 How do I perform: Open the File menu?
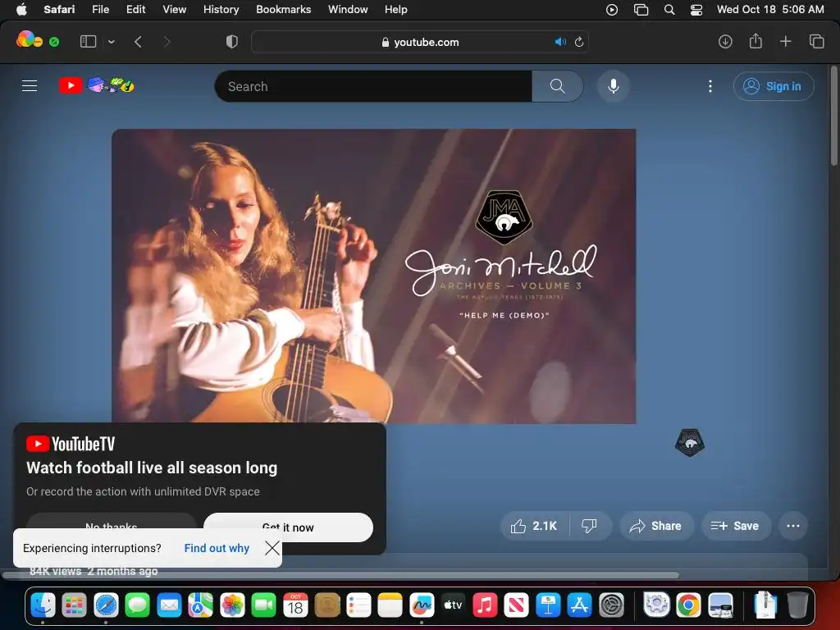pyautogui.click(x=100, y=10)
